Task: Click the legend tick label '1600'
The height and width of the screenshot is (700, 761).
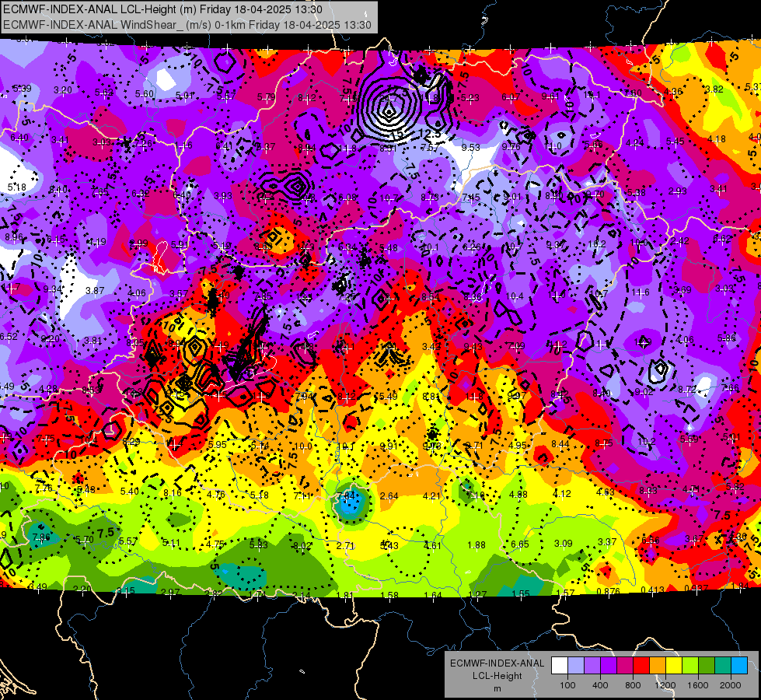Action: pos(697,685)
